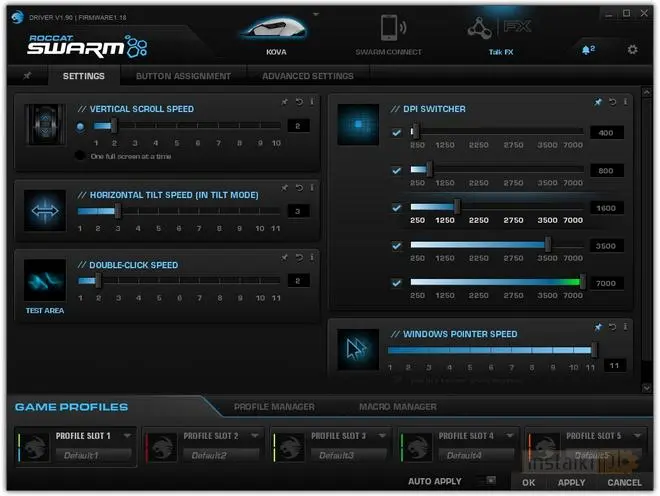This screenshot has width=660, height=496.
Task: Show info for Windows Pointer Speed
Action: [x=626, y=327]
